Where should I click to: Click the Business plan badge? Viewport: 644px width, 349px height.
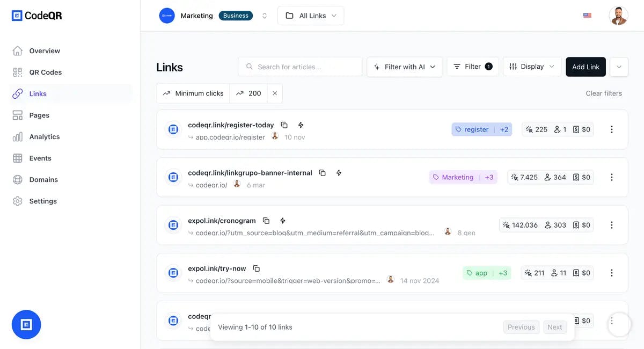point(236,16)
